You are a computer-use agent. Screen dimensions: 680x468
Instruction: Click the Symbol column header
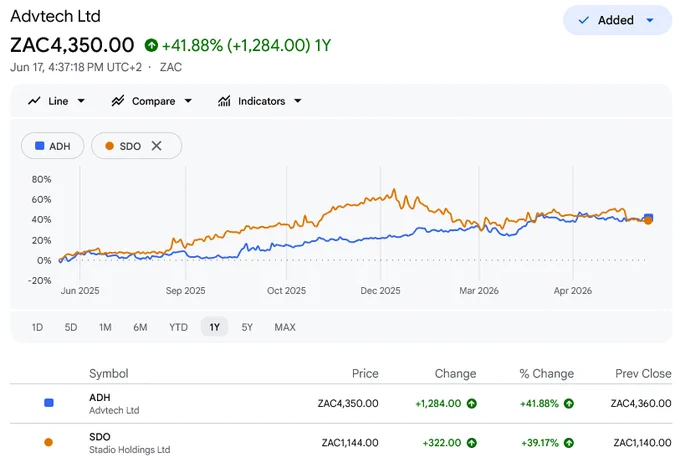pos(108,373)
